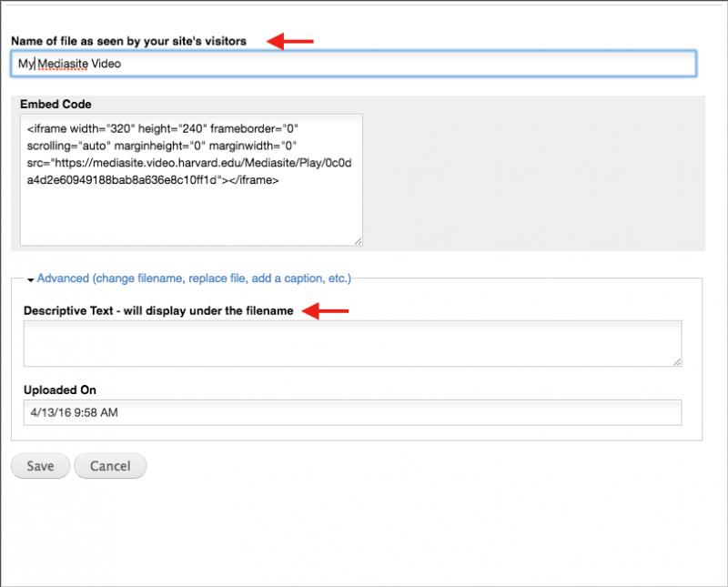The width and height of the screenshot is (728, 587).
Task: Grab the Embed Code box resize handle
Action: pos(358,241)
